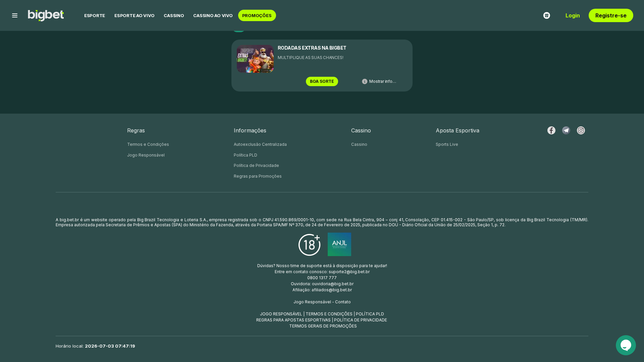This screenshot has width=644, height=362.
Task: Open the TERMOS GERAIS DE PROMOÇÕES link
Action: pyautogui.click(x=323, y=326)
